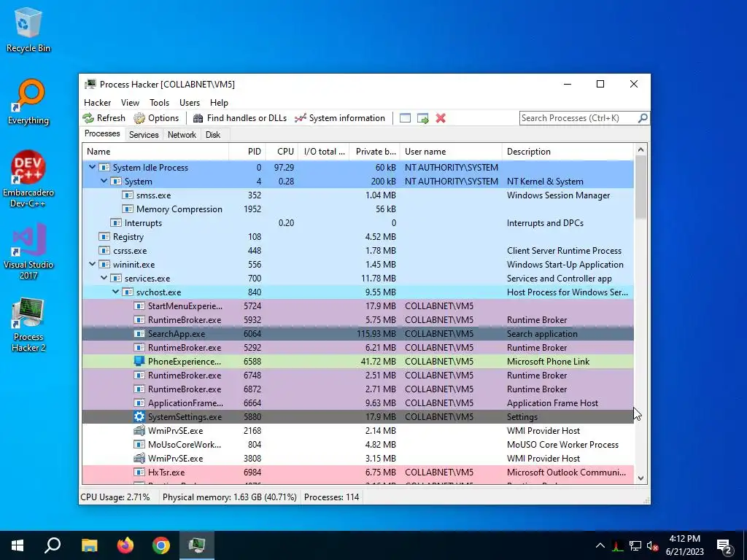
Task: Select the ApplicationFrame process row
Action: [x=357, y=402]
